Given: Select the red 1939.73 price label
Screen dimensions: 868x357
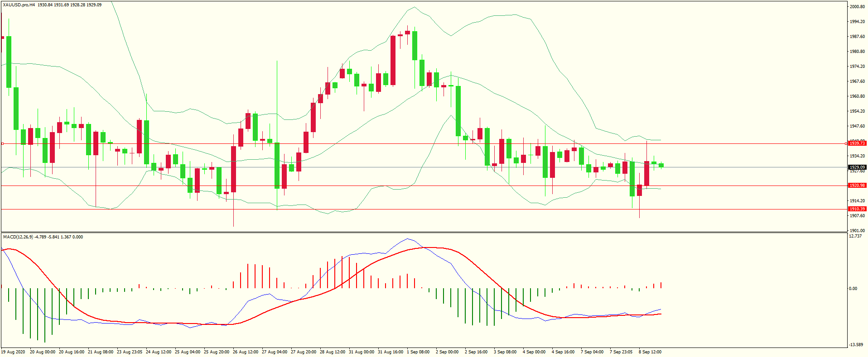Looking at the screenshot, I should [857, 143].
